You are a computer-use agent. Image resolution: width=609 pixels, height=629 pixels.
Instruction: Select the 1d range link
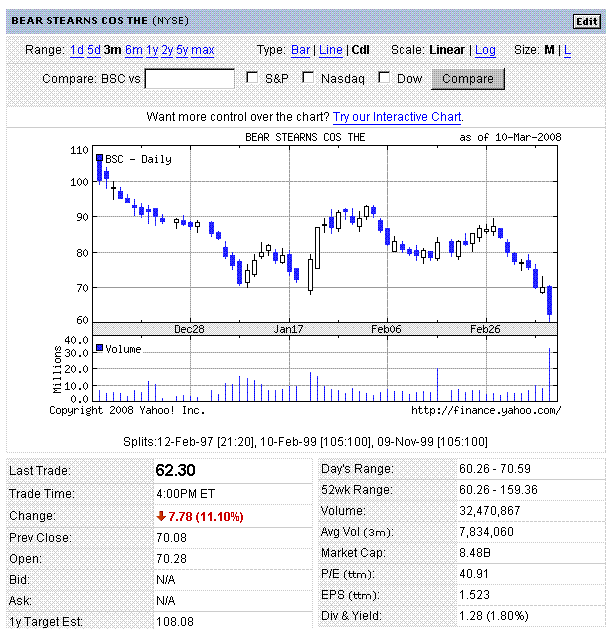[76, 50]
